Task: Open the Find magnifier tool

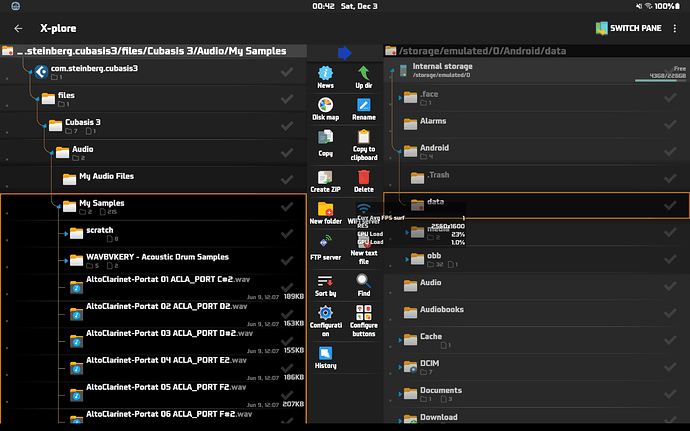Action: point(364,284)
